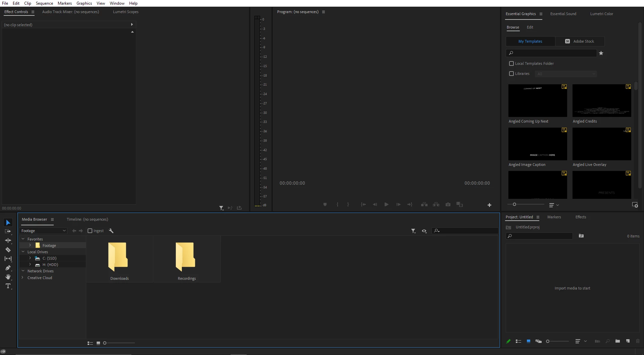Select the Selection tool arrow
The height and width of the screenshot is (355, 644).
tap(8, 223)
